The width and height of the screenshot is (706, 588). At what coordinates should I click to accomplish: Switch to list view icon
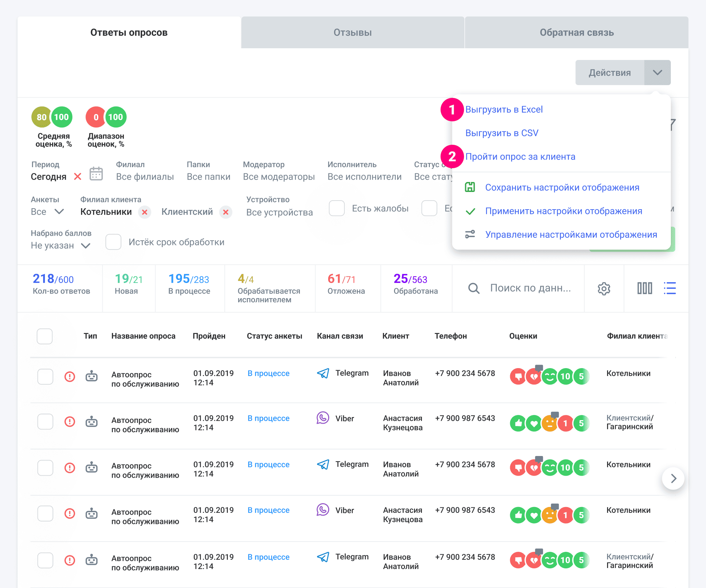tap(669, 288)
